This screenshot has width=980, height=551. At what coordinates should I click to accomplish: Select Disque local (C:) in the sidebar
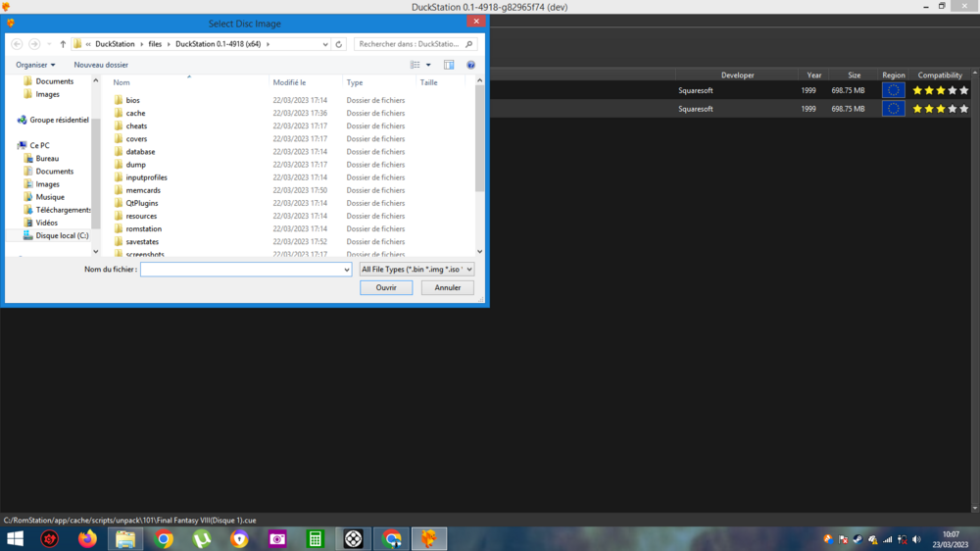coord(62,235)
